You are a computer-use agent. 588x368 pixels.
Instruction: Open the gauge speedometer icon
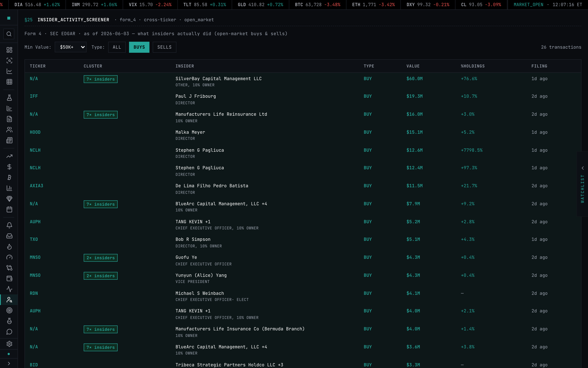[x=9, y=257]
